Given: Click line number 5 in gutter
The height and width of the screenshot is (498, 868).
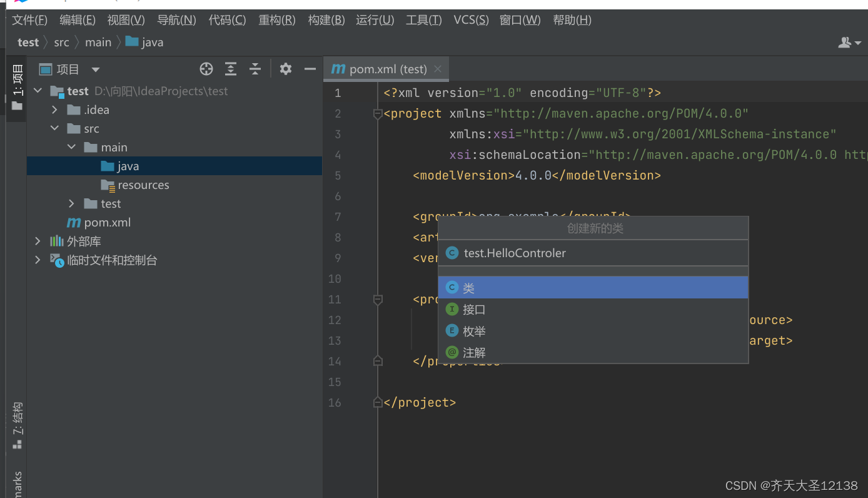Looking at the screenshot, I should pos(338,175).
